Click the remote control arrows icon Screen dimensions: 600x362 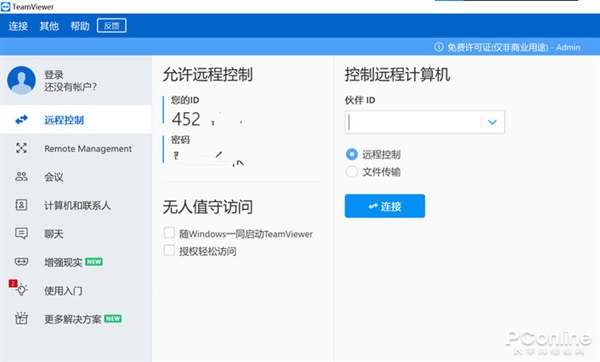click(x=21, y=120)
